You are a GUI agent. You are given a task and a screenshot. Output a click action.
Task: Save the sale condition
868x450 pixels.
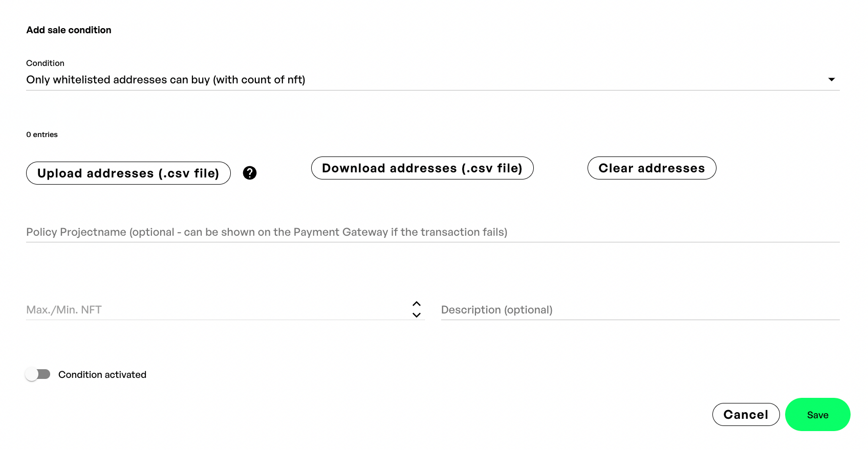tap(817, 415)
